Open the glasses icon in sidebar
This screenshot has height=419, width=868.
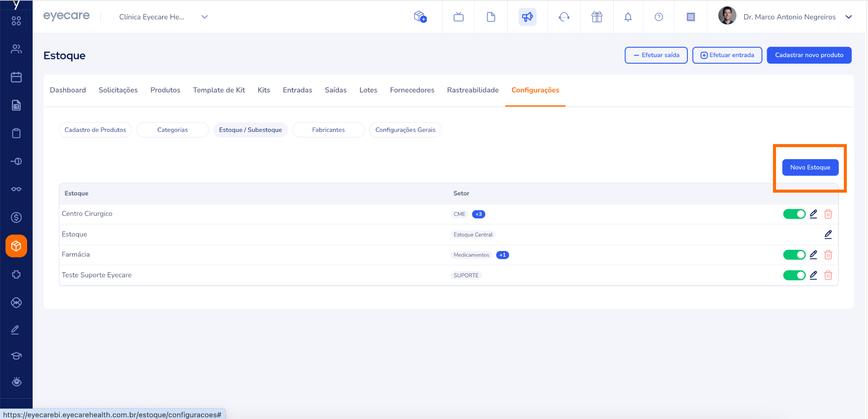[16, 189]
